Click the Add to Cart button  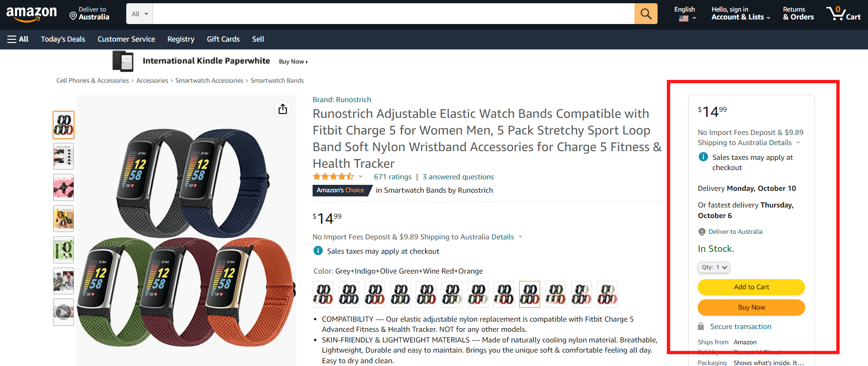click(x=751, y=287)
